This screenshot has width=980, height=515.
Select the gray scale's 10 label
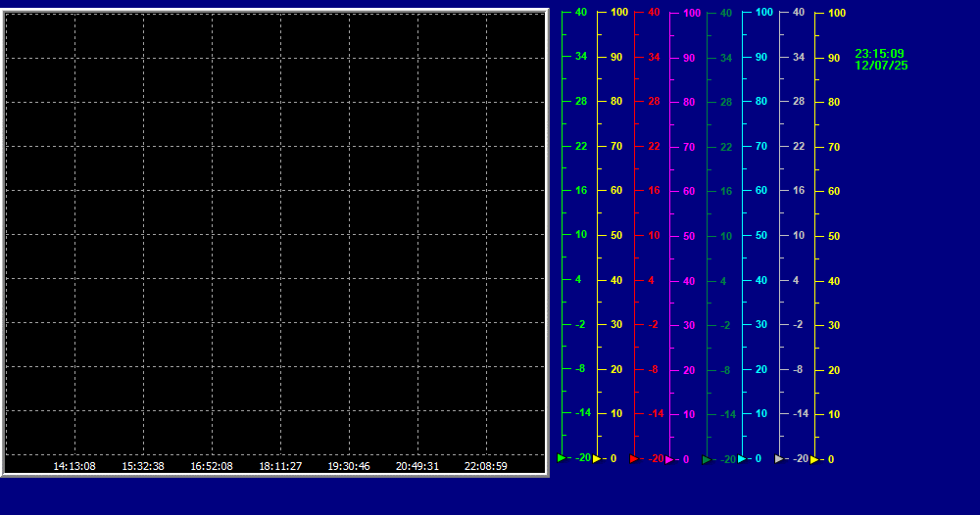pyautogui.click(x=799, y=235)
